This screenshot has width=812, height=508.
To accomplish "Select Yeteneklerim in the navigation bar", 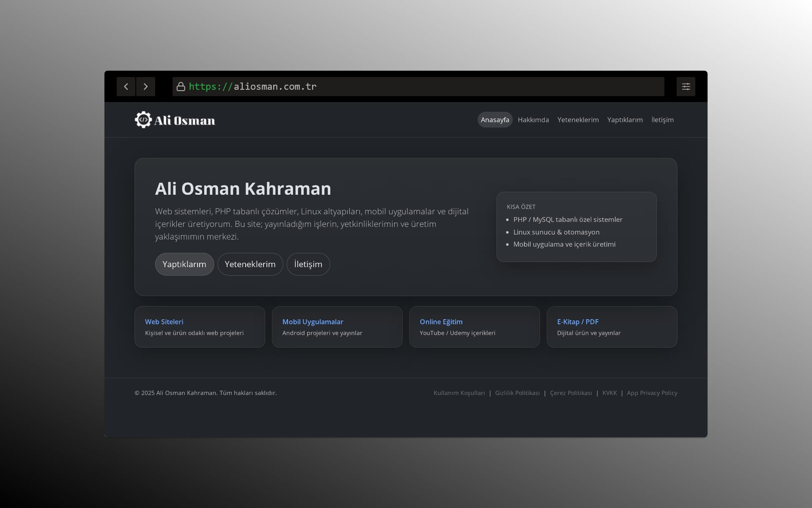I will 578,120.
